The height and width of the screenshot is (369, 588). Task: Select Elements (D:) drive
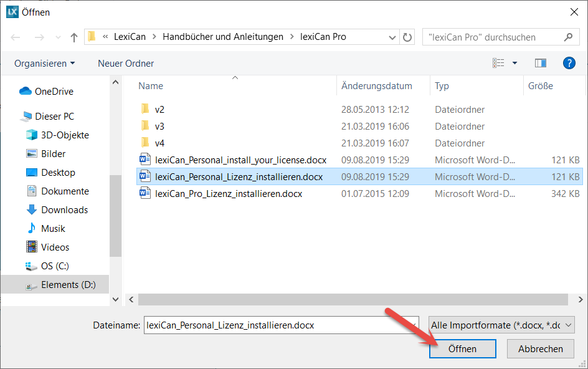pyautogui.click(x=68, y=285)
